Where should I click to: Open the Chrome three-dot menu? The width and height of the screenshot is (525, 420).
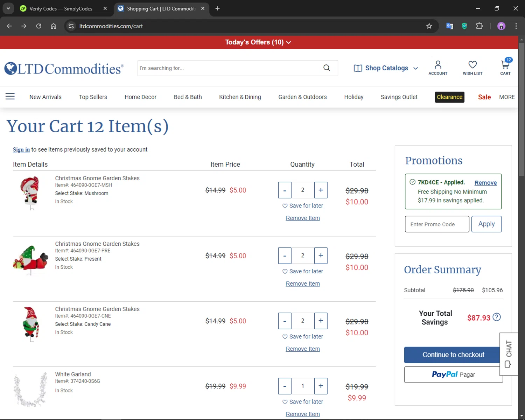pyautogui.click(x=516, y=26)
